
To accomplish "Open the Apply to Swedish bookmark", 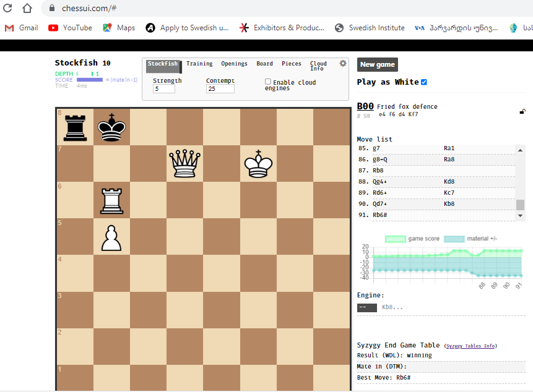I will point(188,28).
